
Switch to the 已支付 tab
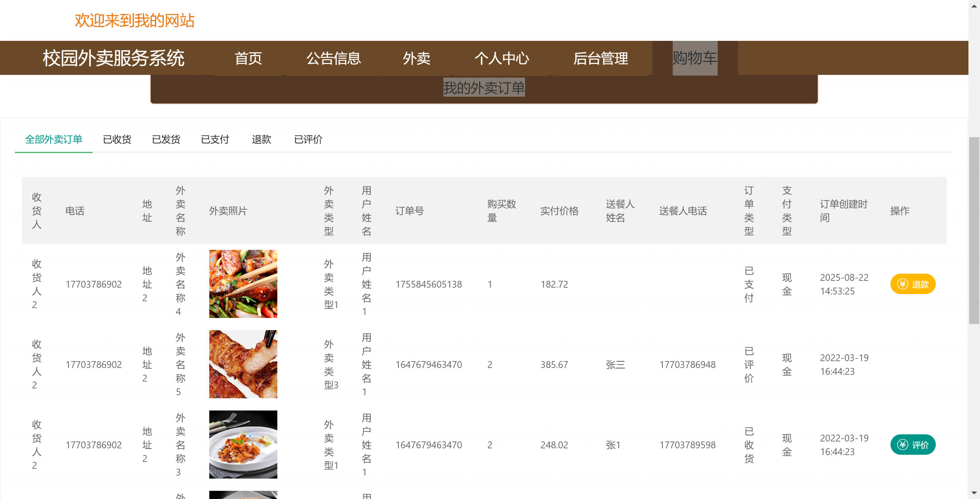coord(215,139)
